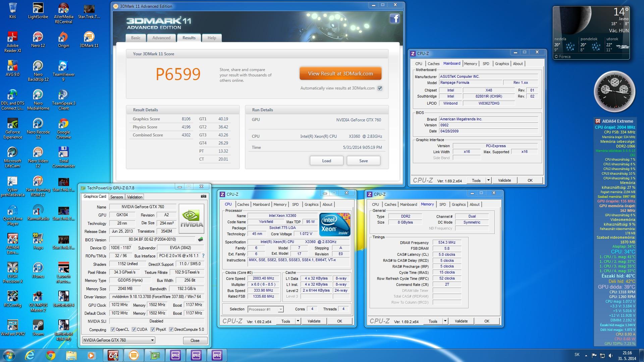The height and width of the screenshot is (362, 644).
Task: Toggle the PhysX checkbox in GPU-Z
Action: (x=153, y=329)
